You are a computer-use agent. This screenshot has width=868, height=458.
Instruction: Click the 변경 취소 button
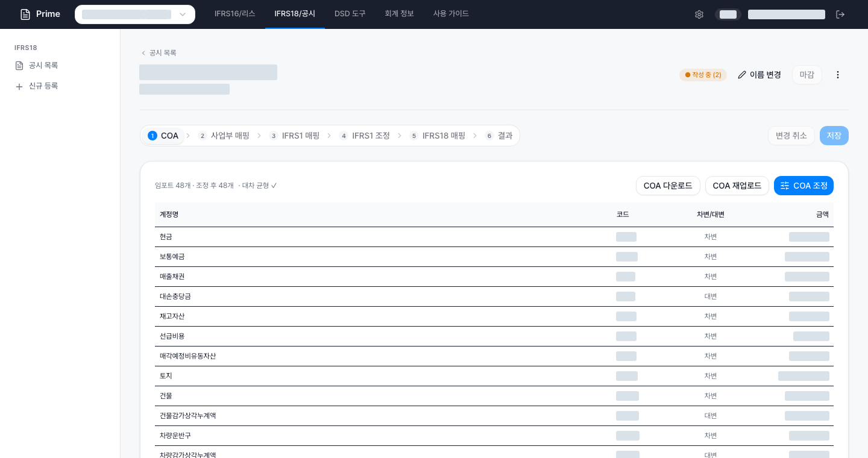click(x=791, y=136)
